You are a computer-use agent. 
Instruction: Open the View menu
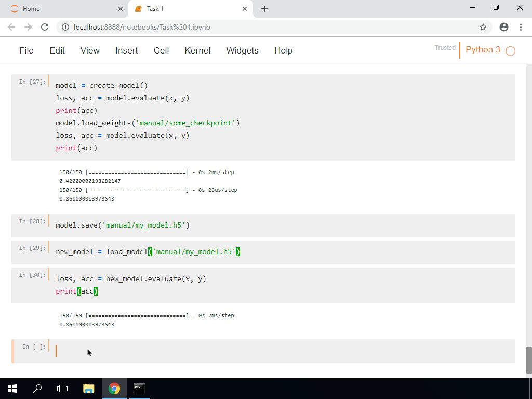(90, 50)
